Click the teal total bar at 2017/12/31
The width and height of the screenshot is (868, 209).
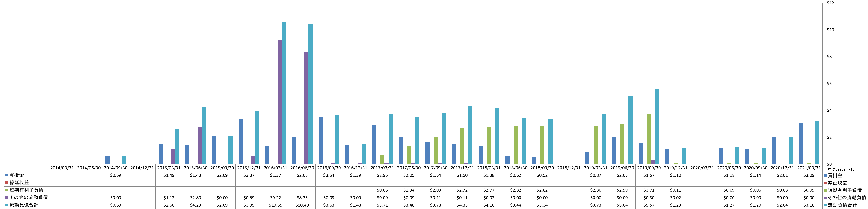click(470, 135)
